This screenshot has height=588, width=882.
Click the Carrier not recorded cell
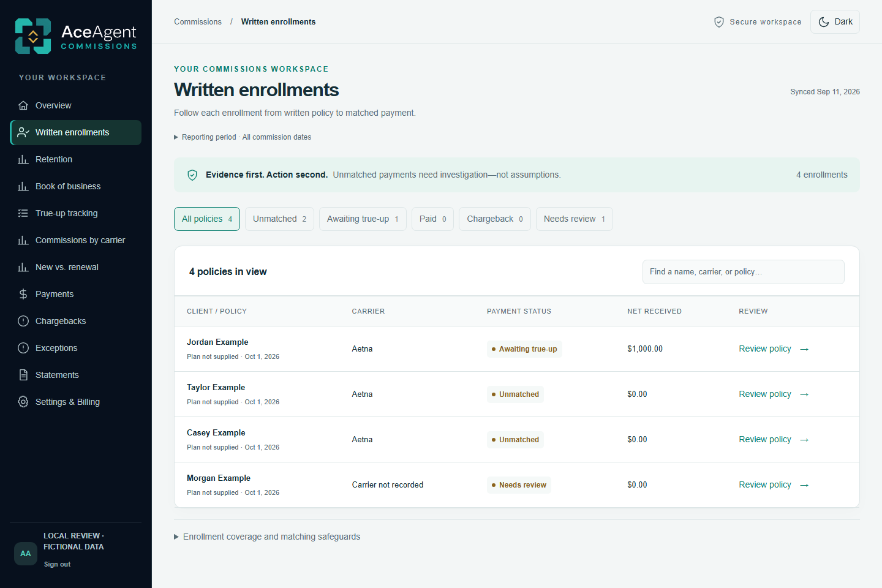[x=388, y=485]
